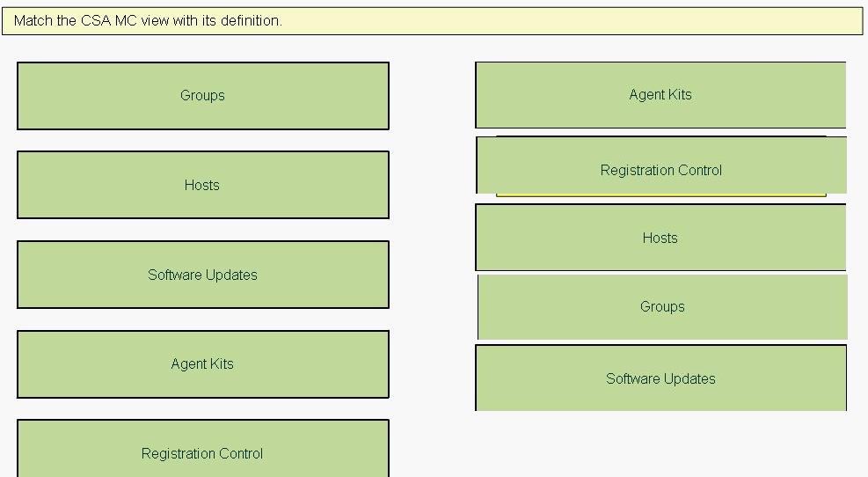
Task: Click the 'Match the CSA MC view' instruction text
Action: coord(148,20)
